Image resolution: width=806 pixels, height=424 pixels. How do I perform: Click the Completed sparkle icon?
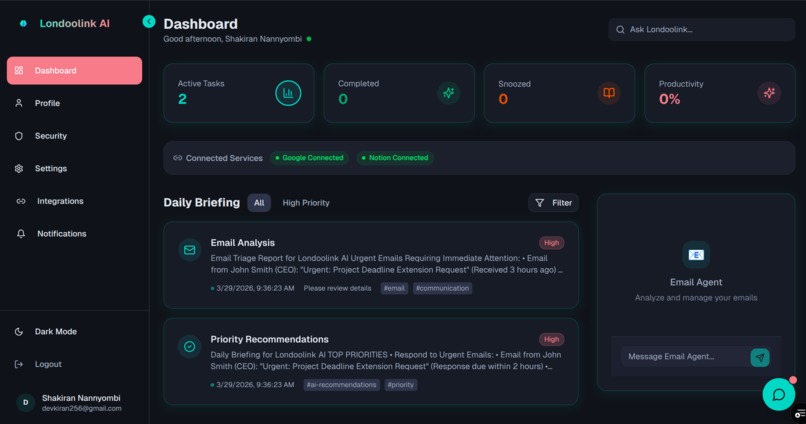pyautogui.click(x=449, y=93)
